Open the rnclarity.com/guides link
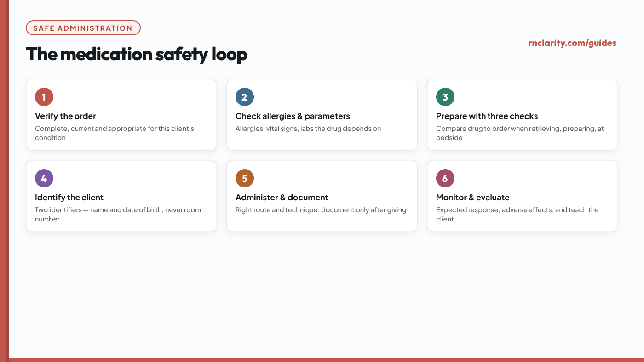 click(x=572, y=43)
